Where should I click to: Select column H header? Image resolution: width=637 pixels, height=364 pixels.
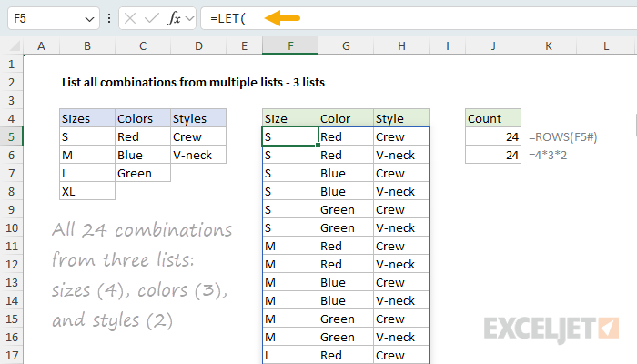[401, 45]
